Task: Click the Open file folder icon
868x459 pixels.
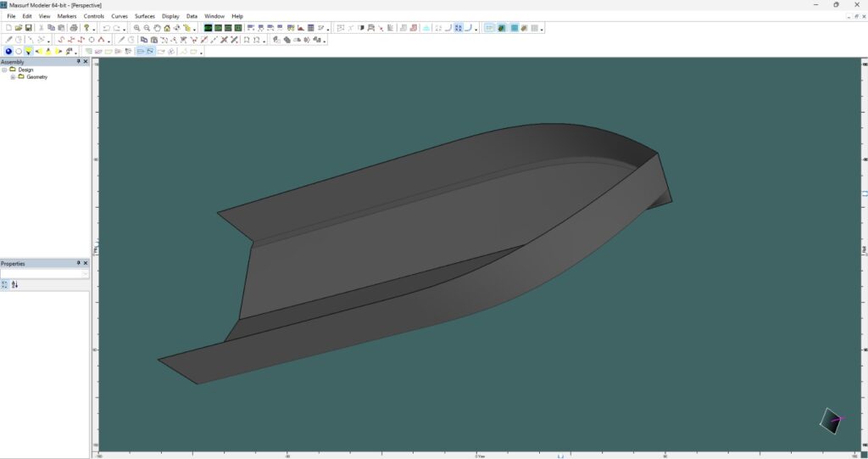Action: point(19,28)
